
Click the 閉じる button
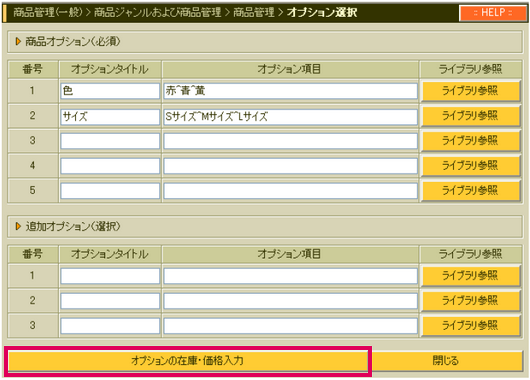pos(446,360)
